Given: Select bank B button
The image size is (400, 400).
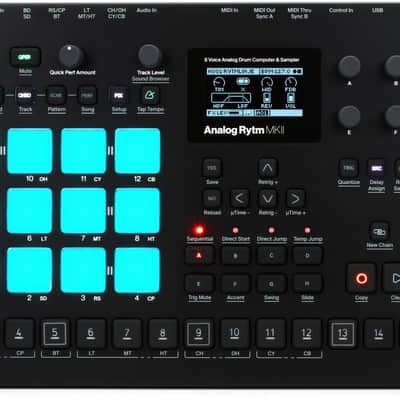Looking at the screenshot, I should tap(235, 256).
